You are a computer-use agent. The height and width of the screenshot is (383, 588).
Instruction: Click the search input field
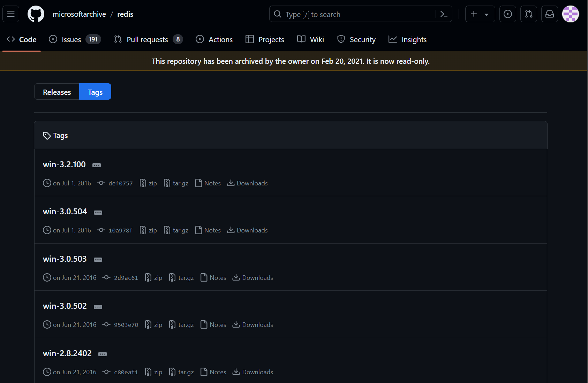point(361,14)
